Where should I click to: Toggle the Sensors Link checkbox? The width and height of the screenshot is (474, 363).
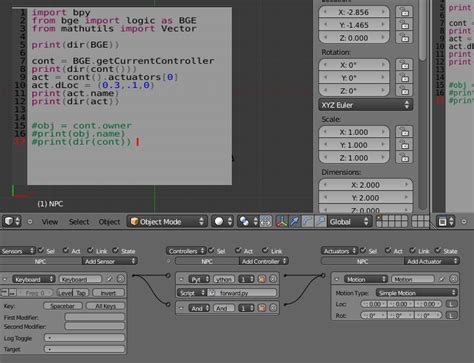click(90, 250)
